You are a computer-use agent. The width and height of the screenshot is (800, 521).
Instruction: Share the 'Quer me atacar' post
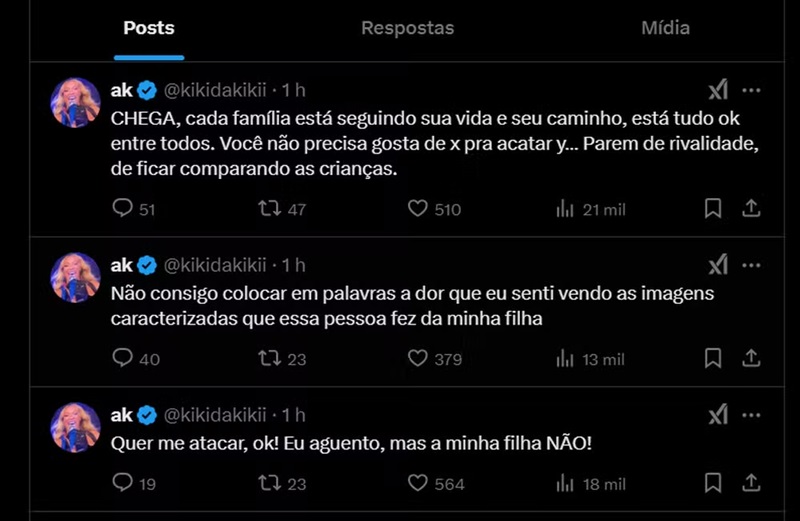pyautogui.click(x=751, y=483)
